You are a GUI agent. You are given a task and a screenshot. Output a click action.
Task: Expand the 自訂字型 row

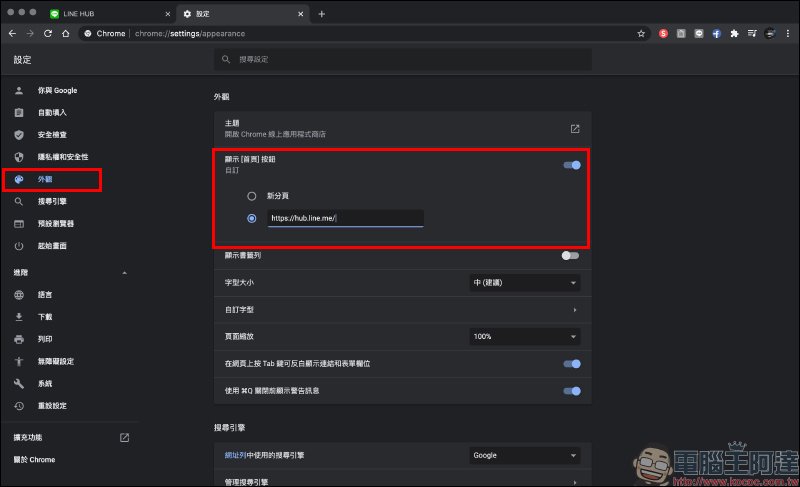click(403, 310)
